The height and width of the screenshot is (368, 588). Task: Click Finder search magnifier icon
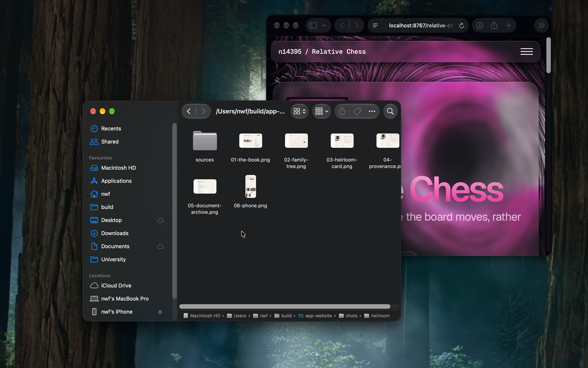(390, 111)
